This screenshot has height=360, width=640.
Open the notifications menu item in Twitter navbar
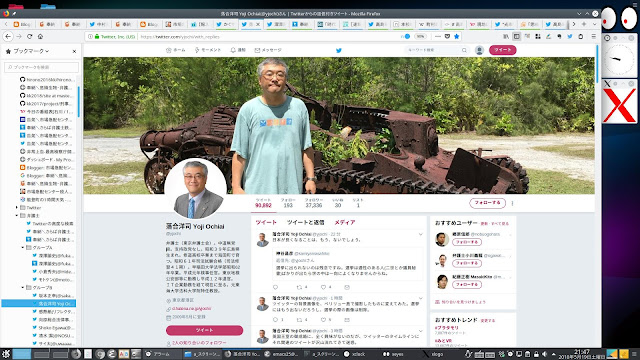pos(238,50)
